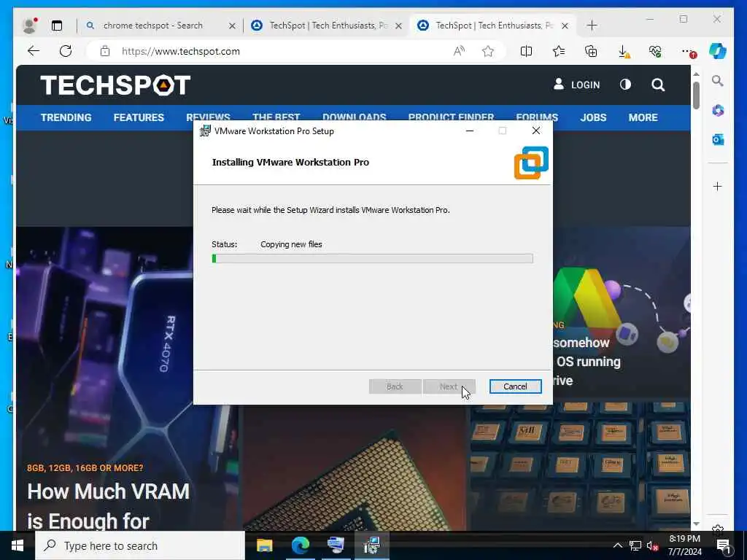Cancel the VMware Workstation Pro installation

click(515, 386)
